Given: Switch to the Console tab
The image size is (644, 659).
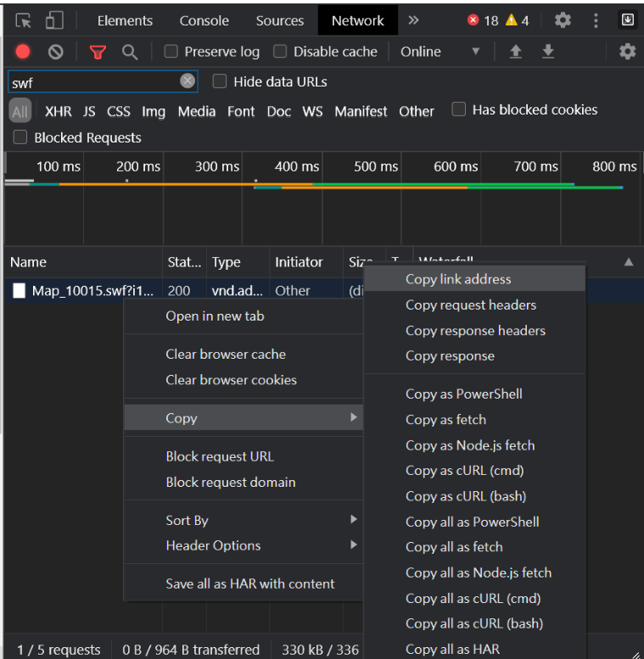Looking at the screenshot, I should [x=204, y=20].
